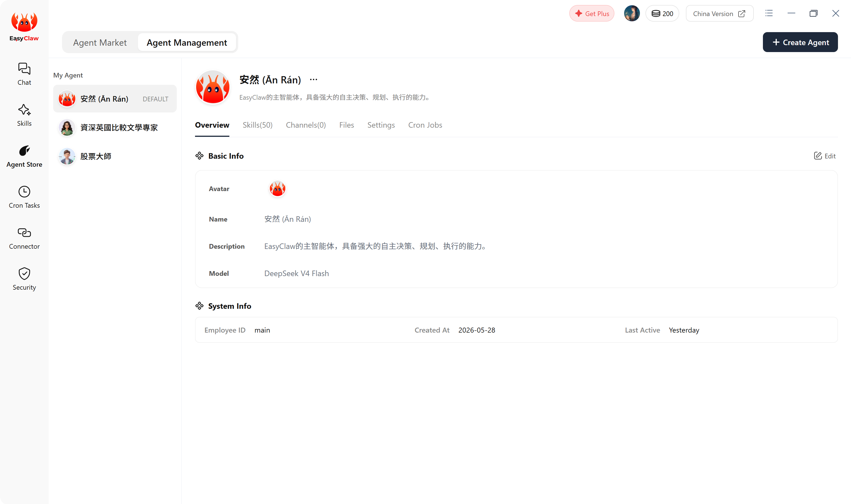The height and width of the screenshot is (504, 851).
Task: Close the EasyClaw window
Action: pos(835,13)
